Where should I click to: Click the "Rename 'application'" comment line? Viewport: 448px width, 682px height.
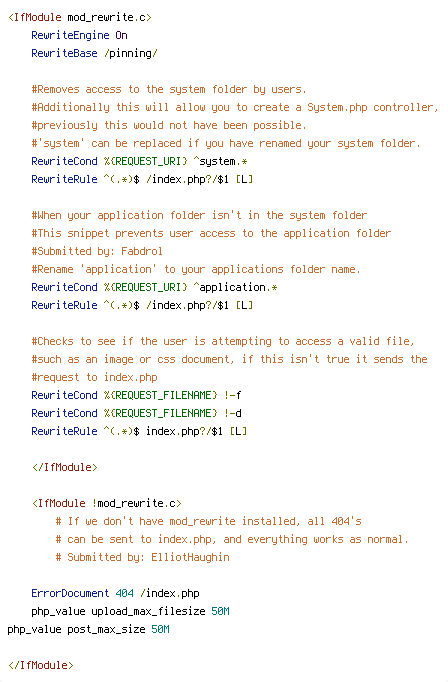click(x=196, y=269)
